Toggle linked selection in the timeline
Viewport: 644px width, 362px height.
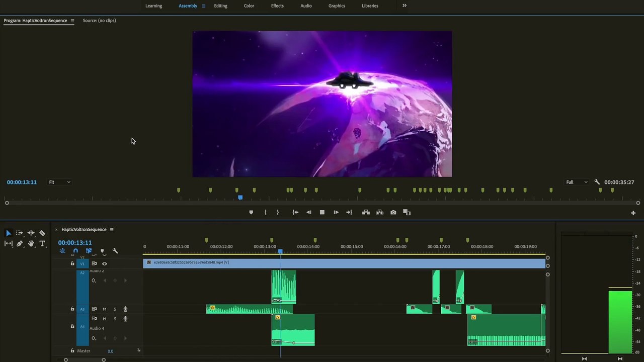tap(89, 251)
